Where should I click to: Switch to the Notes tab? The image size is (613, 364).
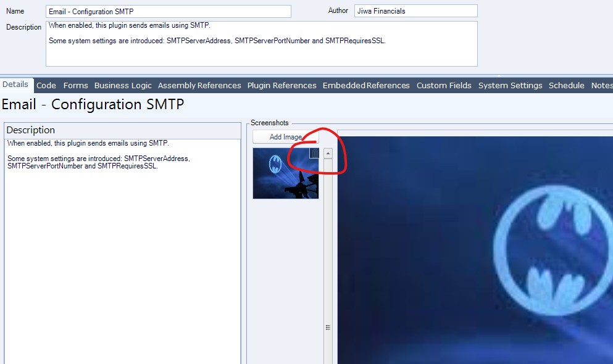pyautogui.click(x=601, y=85)
